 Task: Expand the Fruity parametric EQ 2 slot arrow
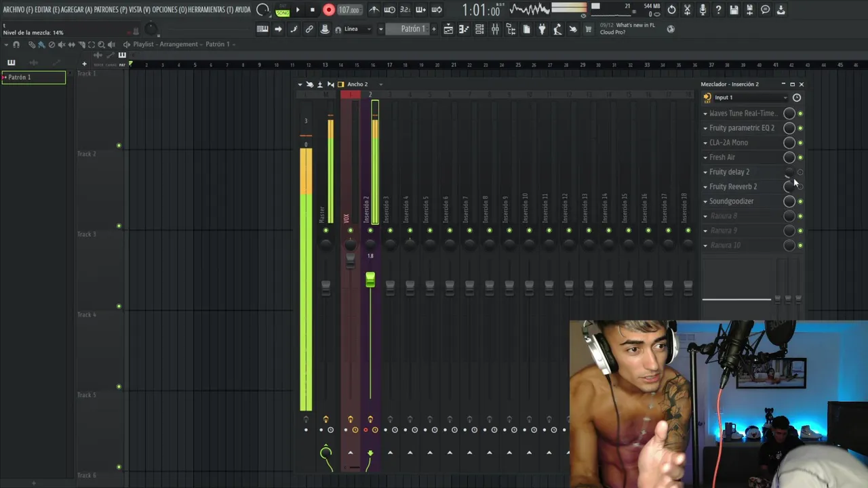pos(705,128)
